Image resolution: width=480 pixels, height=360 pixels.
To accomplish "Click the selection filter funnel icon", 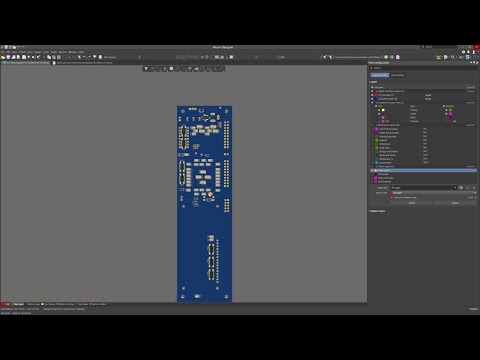I will [x=146, y=69].
